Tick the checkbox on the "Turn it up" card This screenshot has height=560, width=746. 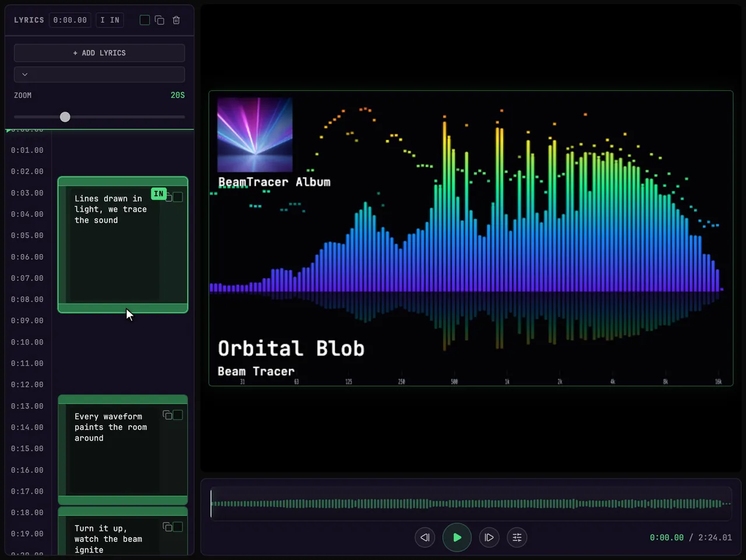click(178, 527)
